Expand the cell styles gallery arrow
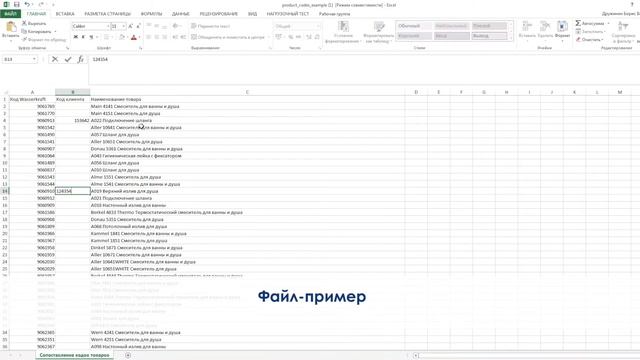 pos(511,38)
